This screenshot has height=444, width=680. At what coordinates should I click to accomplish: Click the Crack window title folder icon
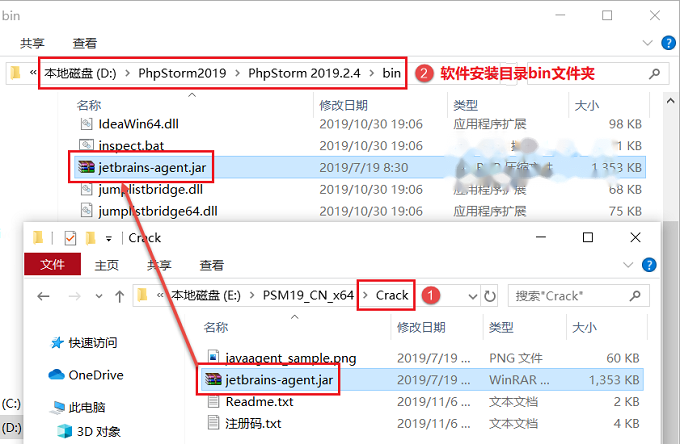[x=38, y=238]
